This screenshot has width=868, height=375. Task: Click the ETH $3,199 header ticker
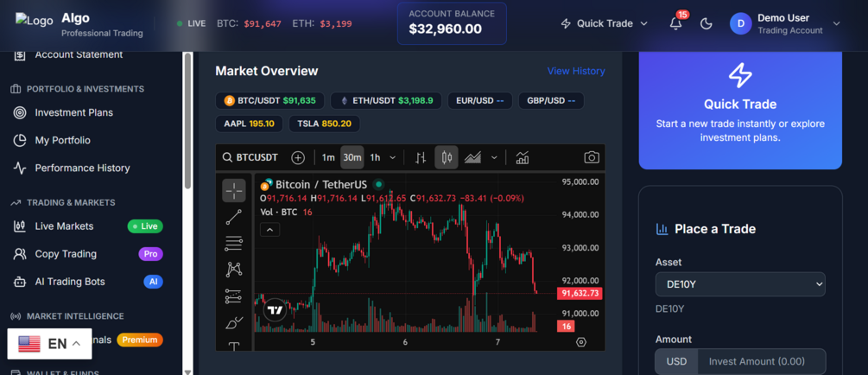click(x=321, y=24)
